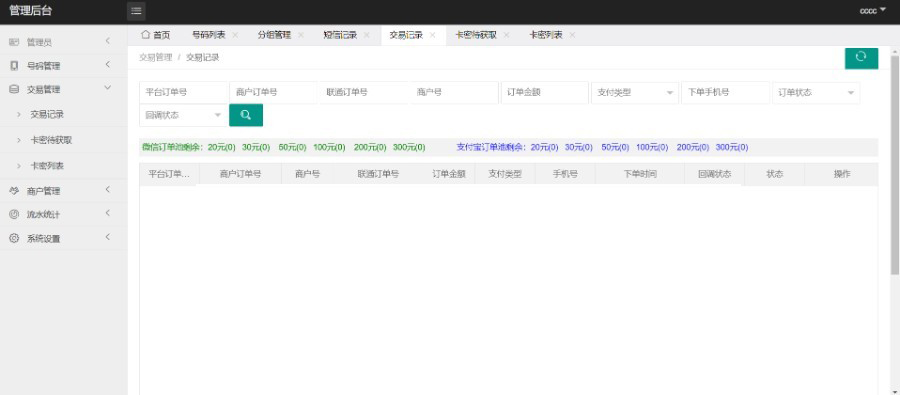Open the 支付类型 dropdown

click(x=635, y=92)
